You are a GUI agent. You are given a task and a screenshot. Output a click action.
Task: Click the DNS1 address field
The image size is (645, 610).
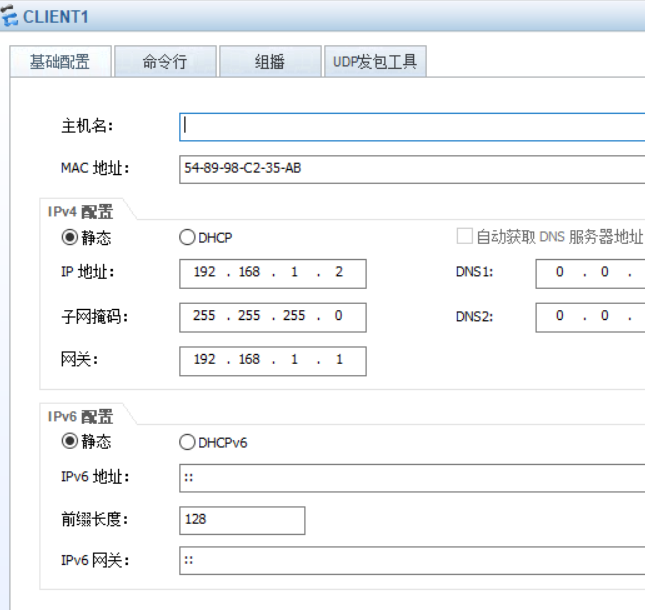pyautogui.click(x=590, y=274)
